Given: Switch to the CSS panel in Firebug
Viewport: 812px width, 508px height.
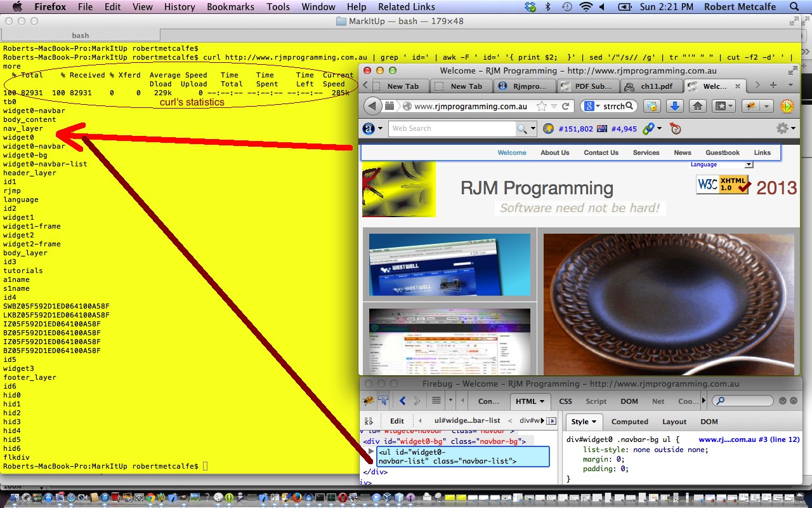Looking at the screenshot, I should [565, 401].
